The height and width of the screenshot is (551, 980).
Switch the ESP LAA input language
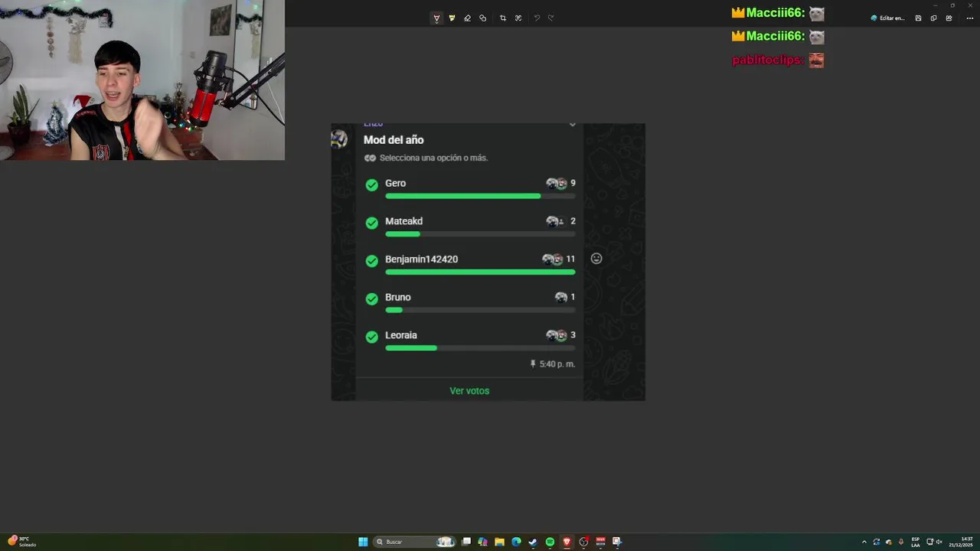click(x=916, y=542)
